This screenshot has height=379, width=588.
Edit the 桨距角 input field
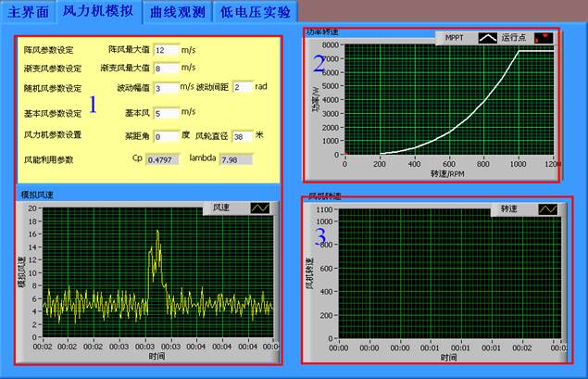[166, 136]
